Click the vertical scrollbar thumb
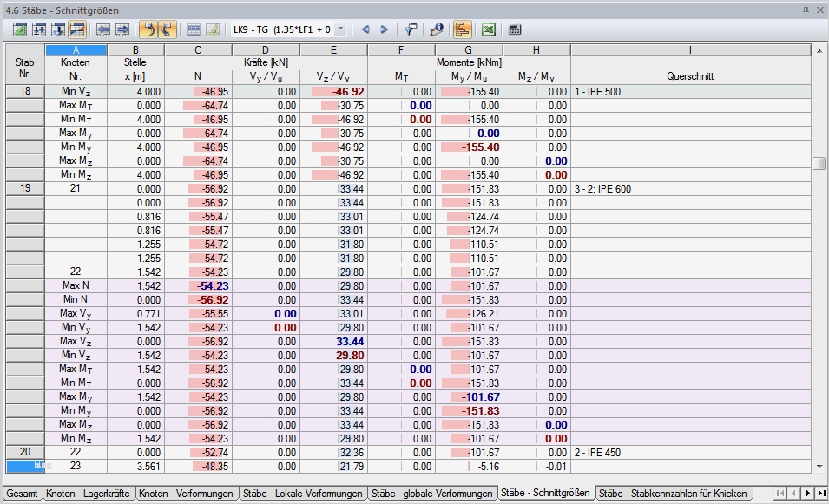Screen dimensions: 829x504 tap(819, 163)
